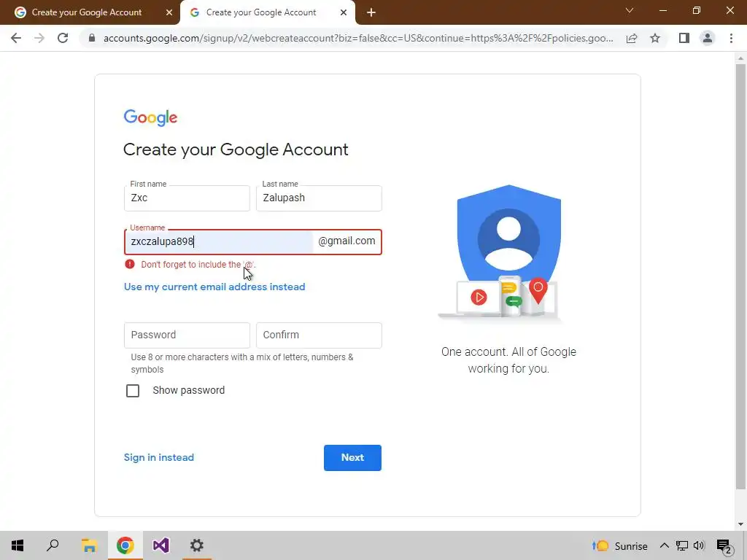The width and height of the screenshot is (747, 560).
Task: Share this page via the share icon
Action: (x=632, y=38)
